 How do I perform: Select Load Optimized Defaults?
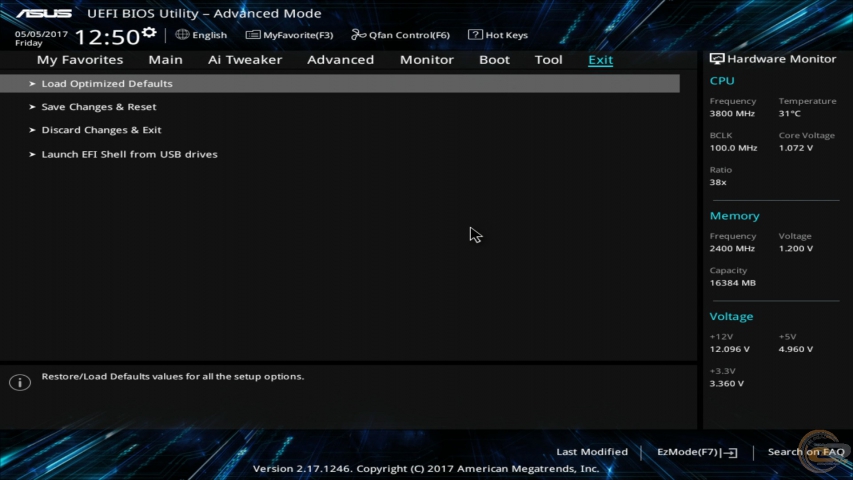[340, 83]
